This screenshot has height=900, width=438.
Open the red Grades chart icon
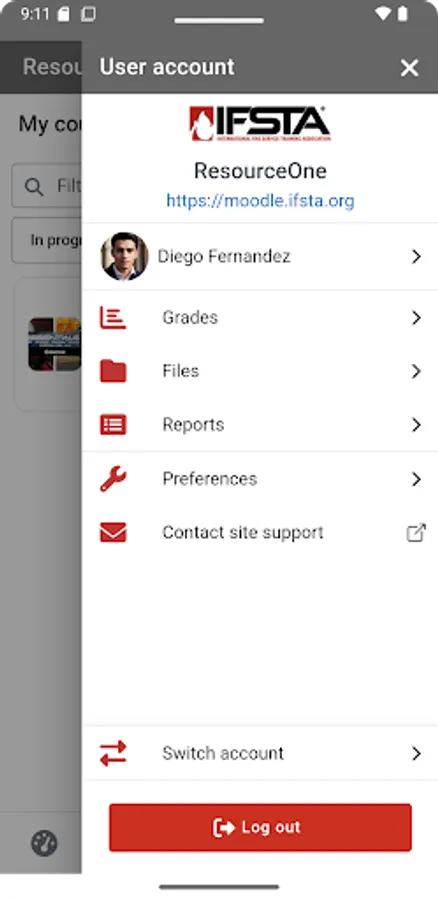click(x=113, y=317)
